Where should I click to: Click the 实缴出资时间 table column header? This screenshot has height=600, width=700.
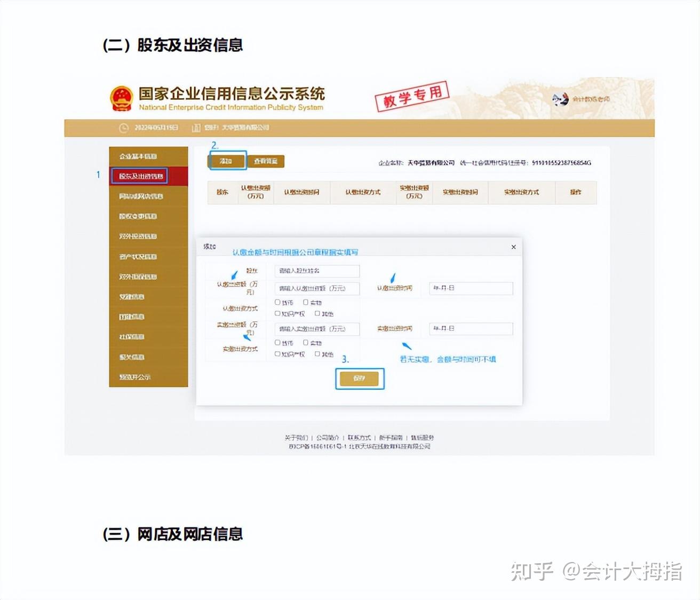(460, 192)
